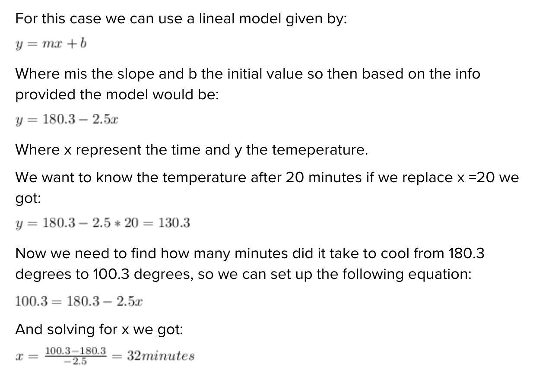Click the fraction 100.3−180.3 over −2.5
This screenshot has width=552, height=392.
76,356
